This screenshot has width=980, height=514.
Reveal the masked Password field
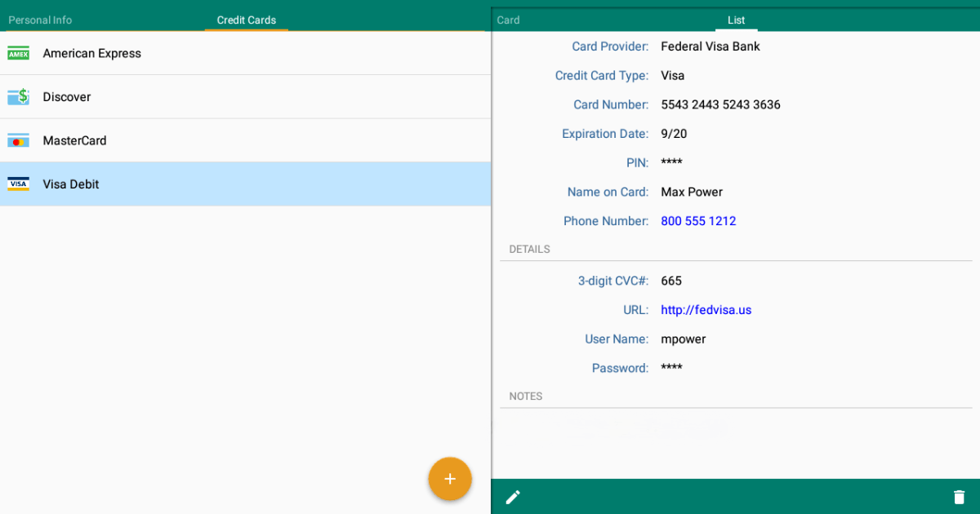point(671,368)
